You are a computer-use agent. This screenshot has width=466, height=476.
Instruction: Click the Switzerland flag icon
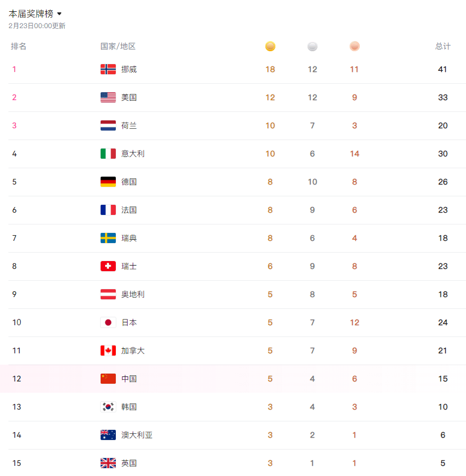pos(108,266)
